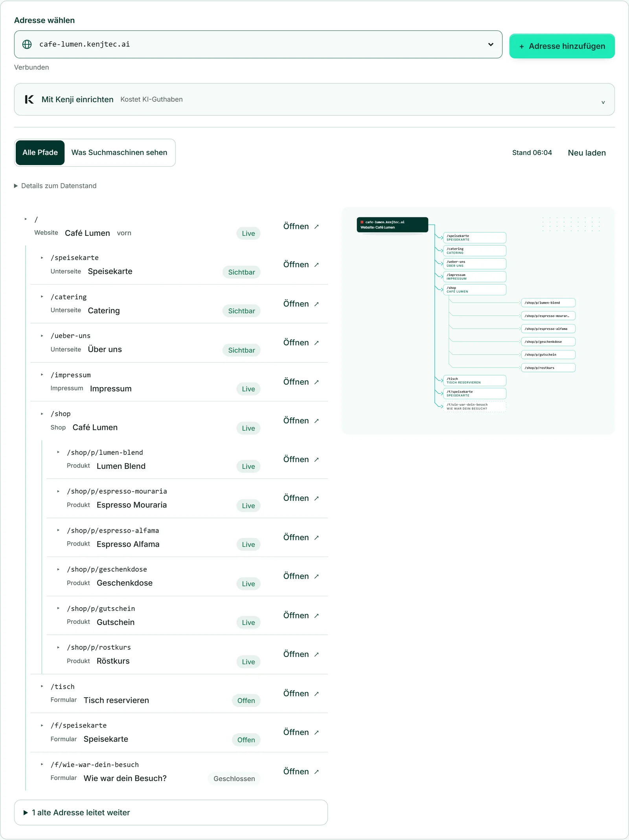Click Neu laden to refresh
Viewport: 629px width, 840px height.
tap(587, 153)
